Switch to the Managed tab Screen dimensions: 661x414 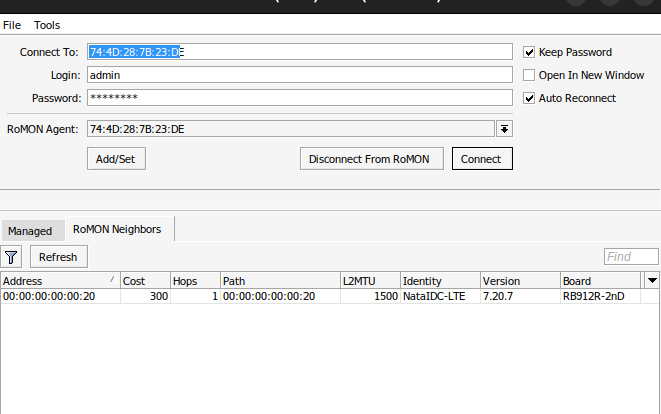point(30,231)
